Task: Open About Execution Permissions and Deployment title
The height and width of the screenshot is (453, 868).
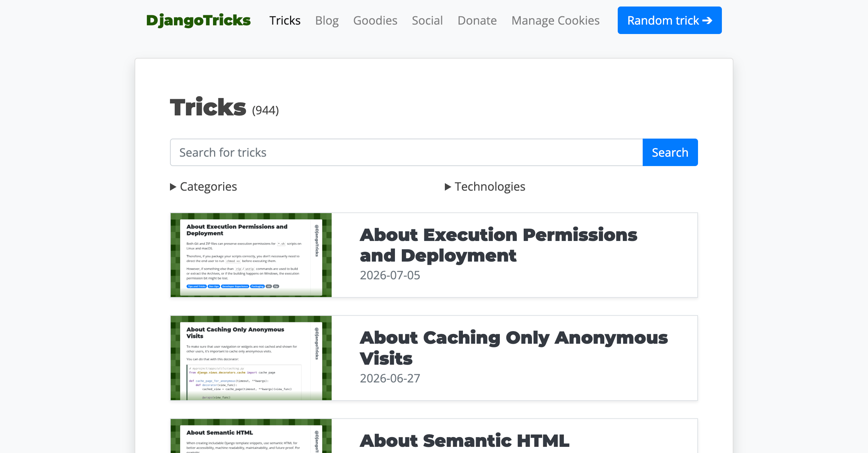Action: [x=498, y=245]
